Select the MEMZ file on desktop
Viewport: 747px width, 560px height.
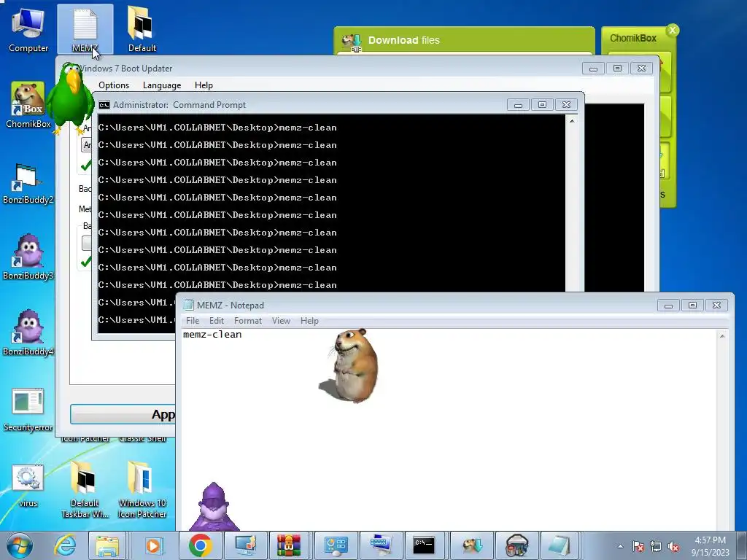pyautogui.click(x=85, y=29)
